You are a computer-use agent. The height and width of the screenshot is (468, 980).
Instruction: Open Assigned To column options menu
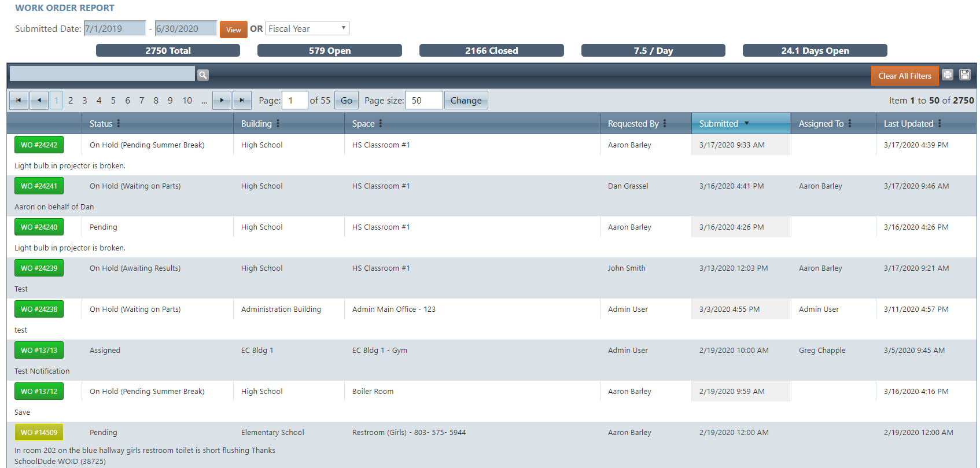click(850, 123)
